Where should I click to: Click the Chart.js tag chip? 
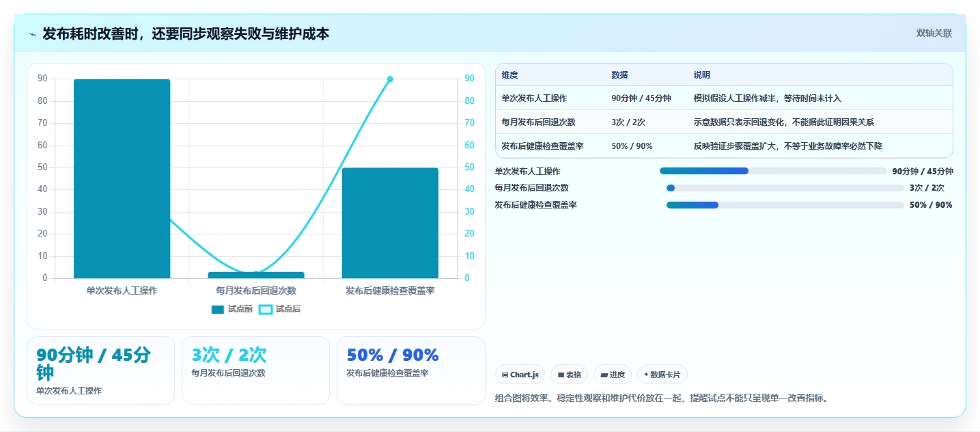tap(520, 375)
